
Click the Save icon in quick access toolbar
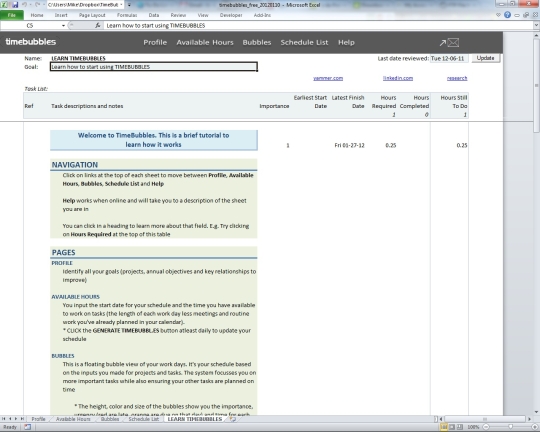15,5
